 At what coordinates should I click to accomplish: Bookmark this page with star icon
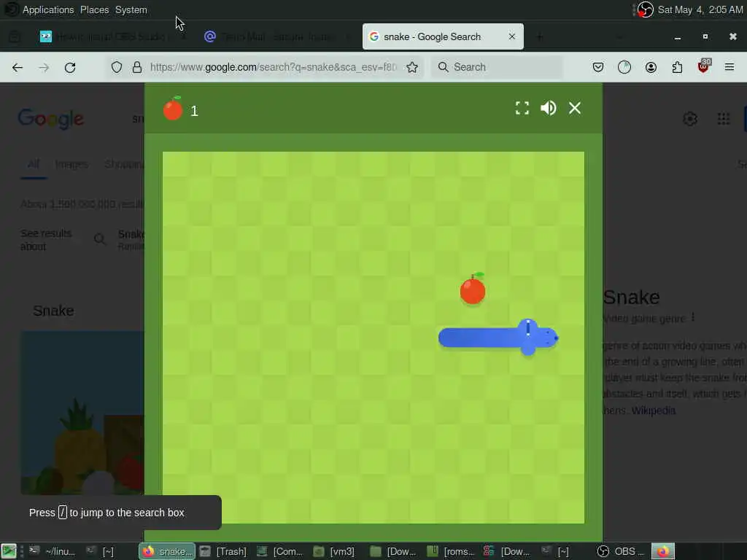(412, 67)
